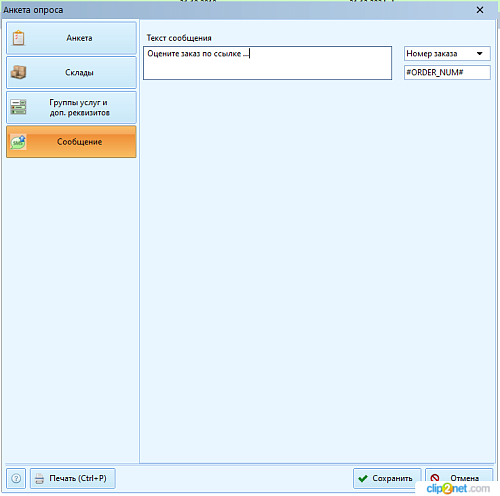
Task: Select the Сообщение tab label
Action: point(79,142)
